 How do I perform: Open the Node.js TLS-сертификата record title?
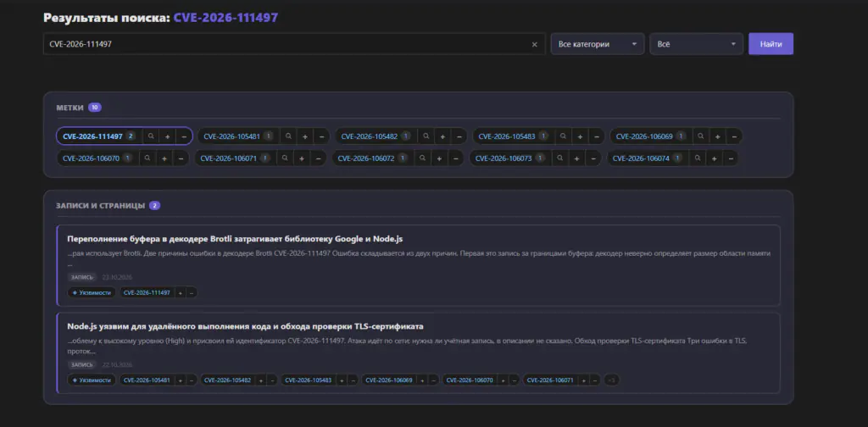click(245, 326)
